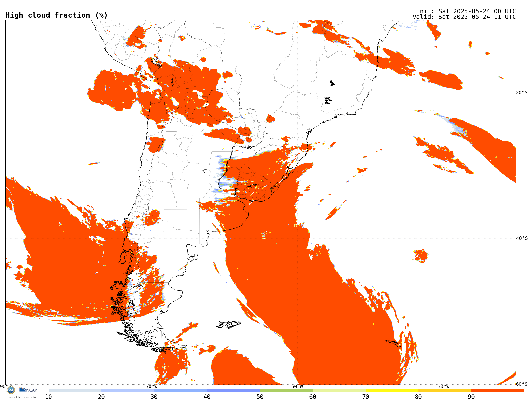The image size is (532, 400).
Task: Click the colorbar tick label 50
Action: point(260,397)
